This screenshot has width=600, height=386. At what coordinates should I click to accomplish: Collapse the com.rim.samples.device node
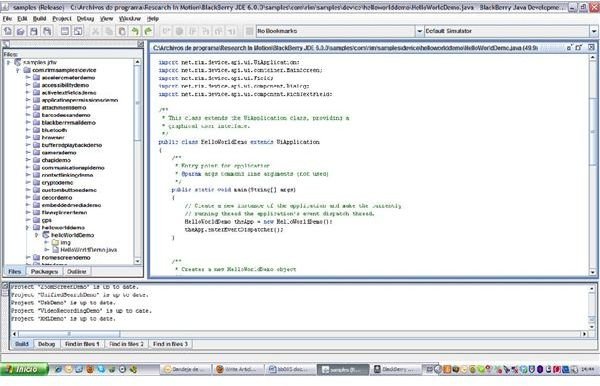[18, 70]
